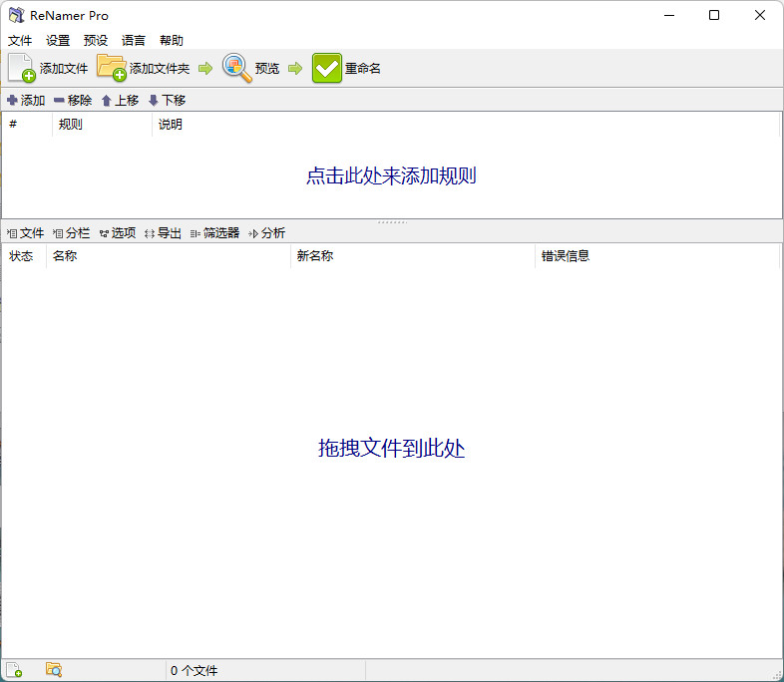784x682 pixels.
Task: Click the green Rename (重命名) checkmark icon
Action: coord(327,68)
